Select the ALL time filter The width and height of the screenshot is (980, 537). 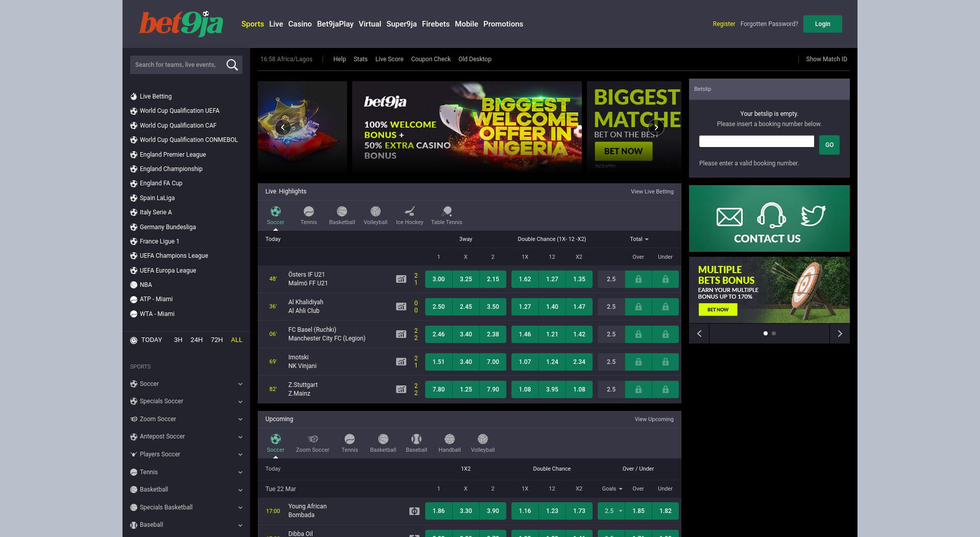237,340
